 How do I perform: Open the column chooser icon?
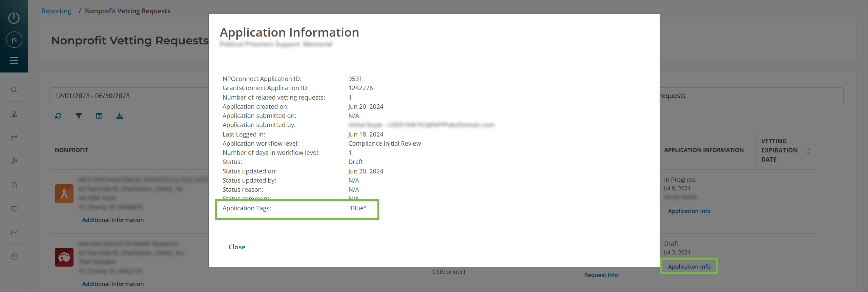click(99, 116)
